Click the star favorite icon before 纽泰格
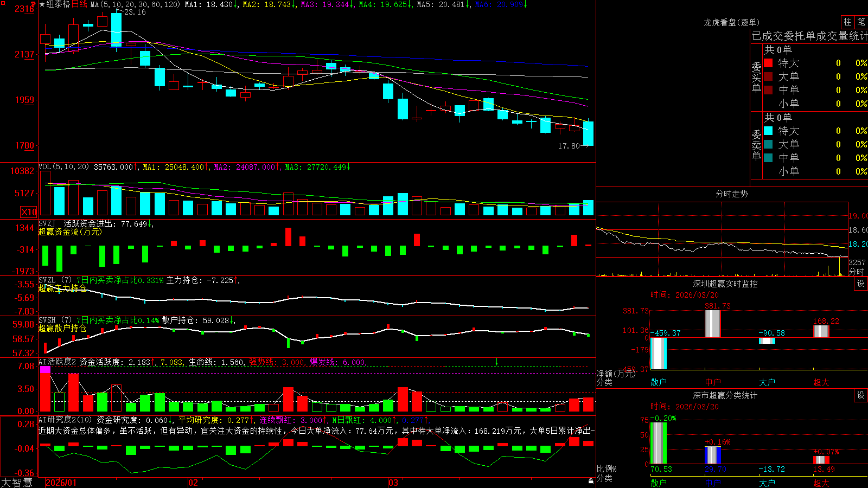The height and width of the screenshot is (488, 868). pos(42,4)
